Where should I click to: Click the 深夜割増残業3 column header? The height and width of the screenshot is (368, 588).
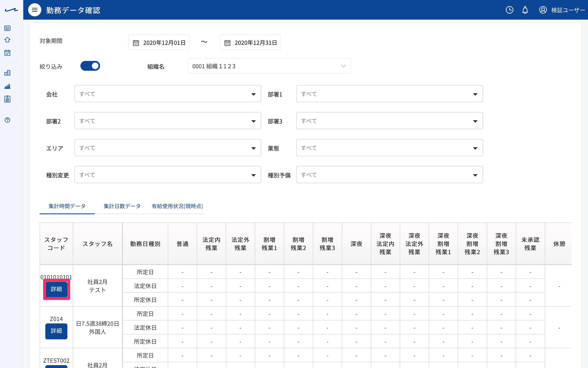click(501, 244)
